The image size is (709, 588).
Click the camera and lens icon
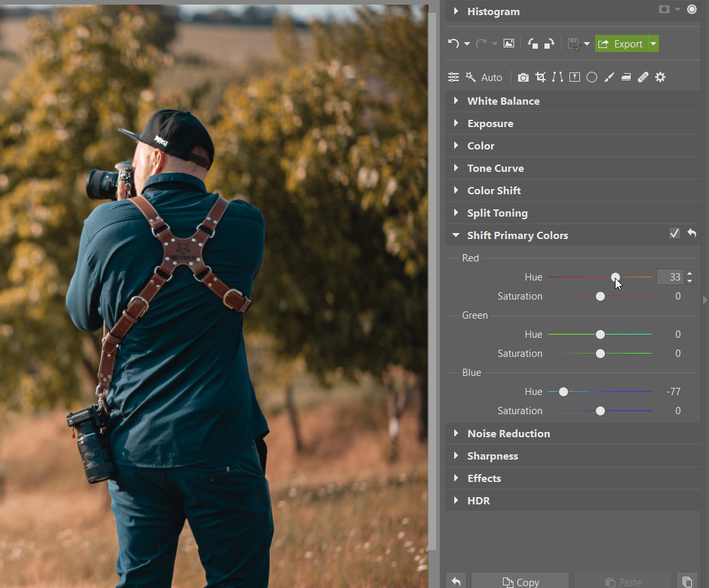click(523, 77)
